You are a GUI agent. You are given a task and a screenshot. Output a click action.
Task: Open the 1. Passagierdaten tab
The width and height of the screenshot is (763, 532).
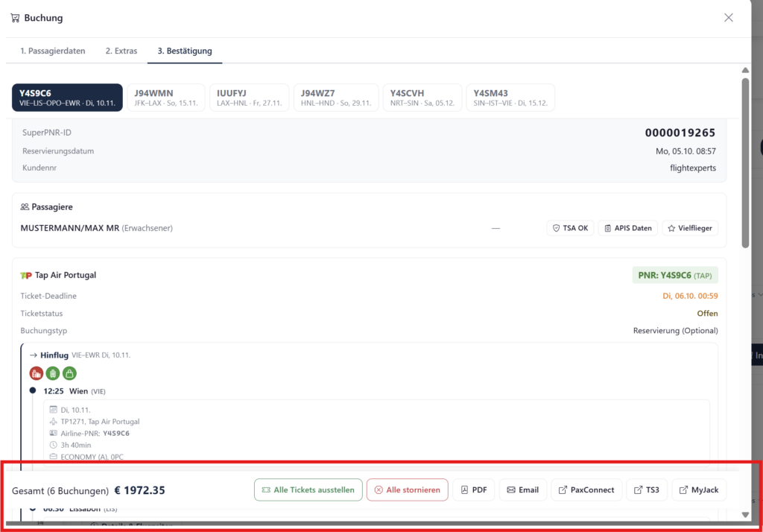point(53,51)
